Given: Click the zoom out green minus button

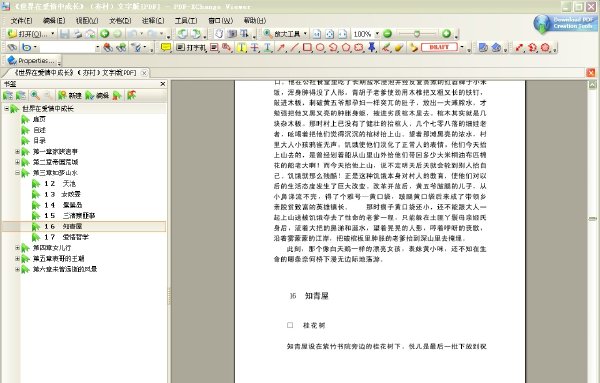Looking at the screenshot, I should 388,34.
